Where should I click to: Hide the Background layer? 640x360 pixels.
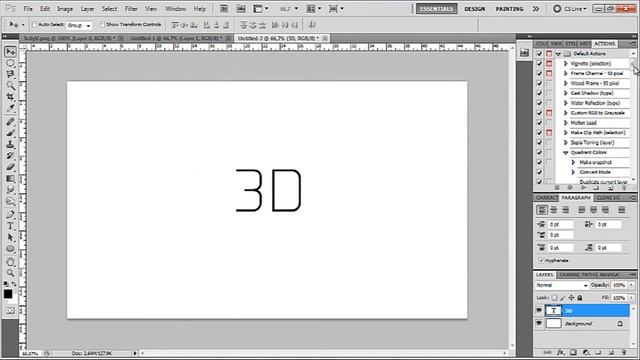[539, 323]
